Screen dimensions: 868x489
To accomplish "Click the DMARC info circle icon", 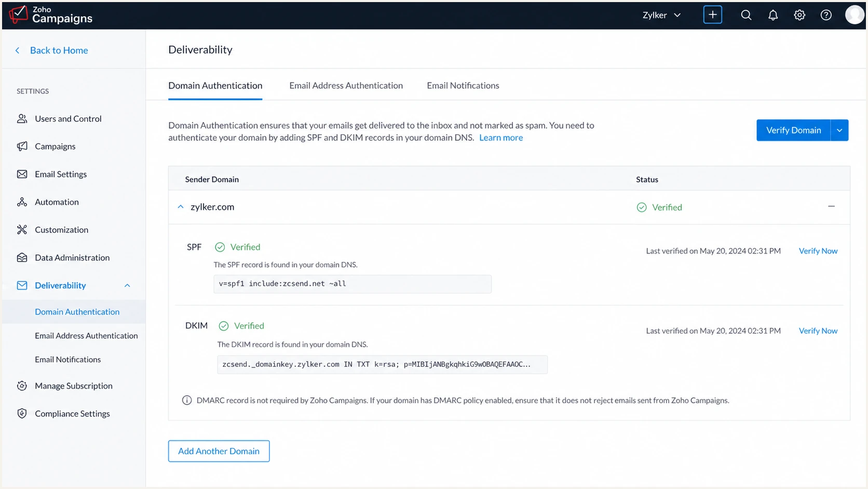I will (x=187, y=400).
